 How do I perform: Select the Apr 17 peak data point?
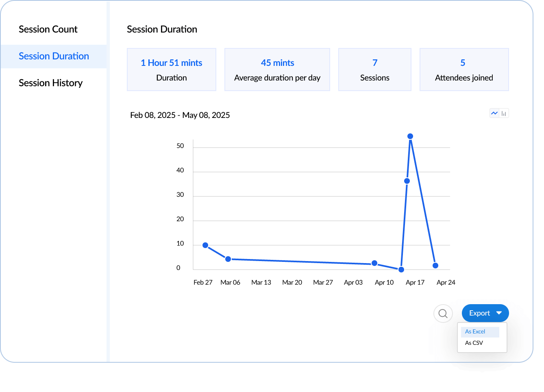click(x=410, y=136)
